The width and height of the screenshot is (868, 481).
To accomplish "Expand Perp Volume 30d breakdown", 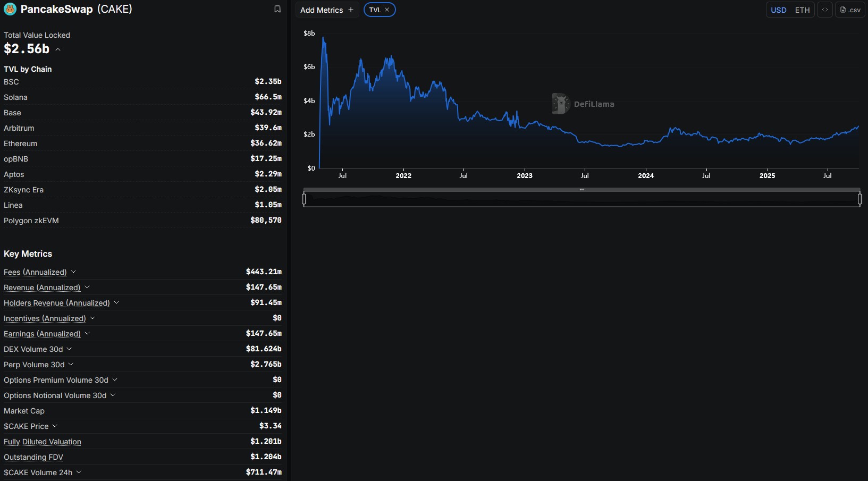I will (71, 364).
